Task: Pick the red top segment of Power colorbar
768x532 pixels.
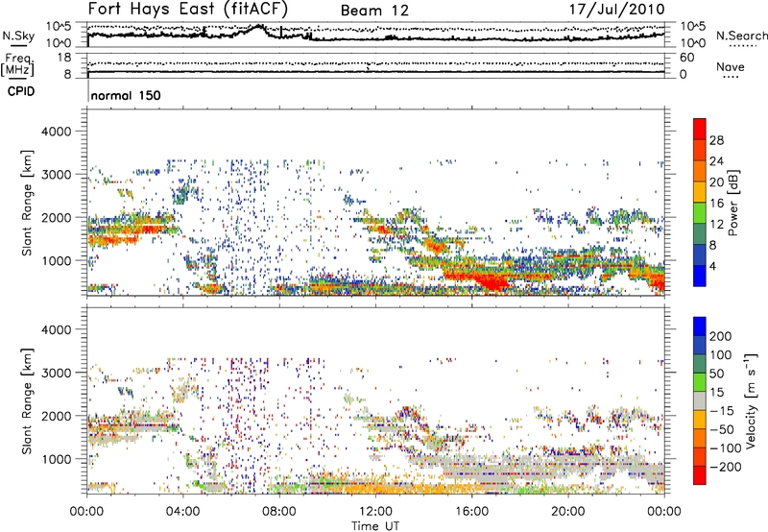Action: [x=700, y=134]
